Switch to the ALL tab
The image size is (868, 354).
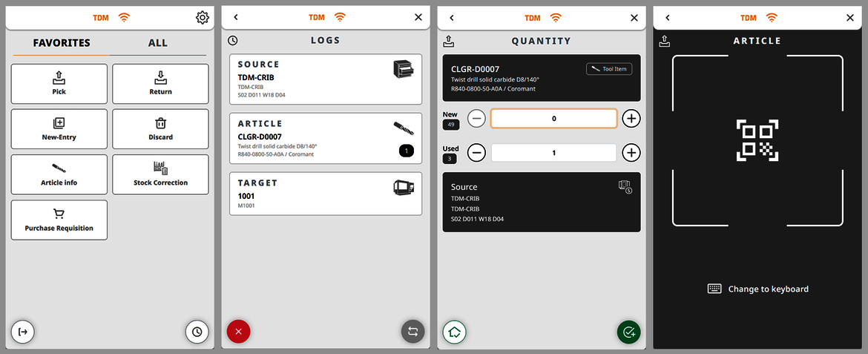[158, 43]
